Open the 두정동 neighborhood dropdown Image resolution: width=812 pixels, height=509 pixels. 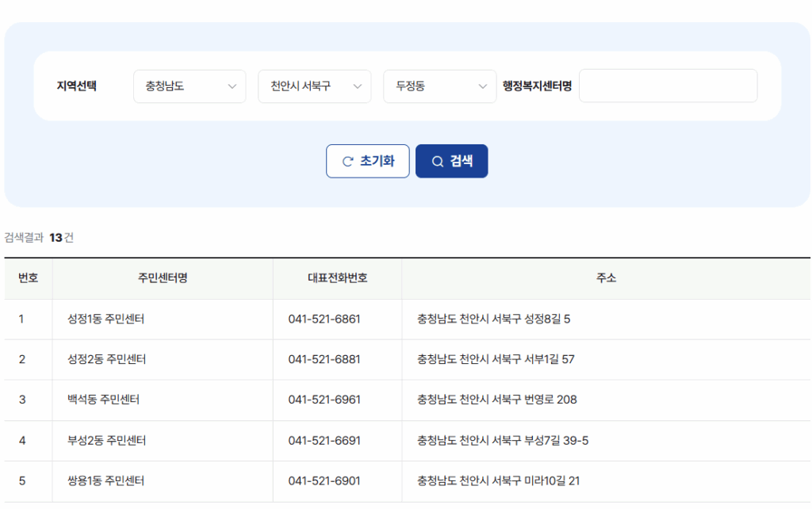click(439, 86)
